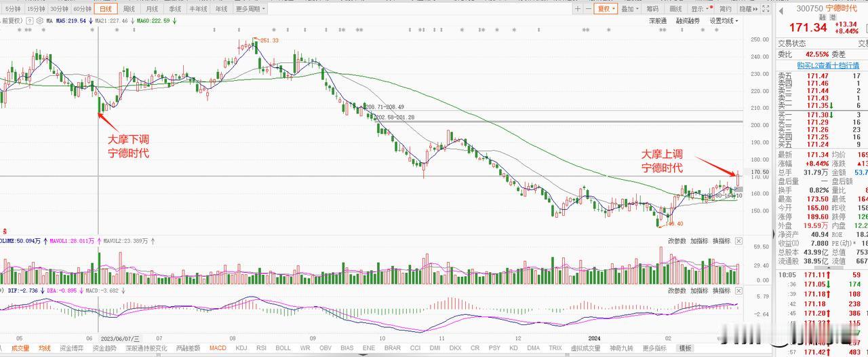Select 深股通持股变化 indicator tab
The image size is (868, 357).
pyautogui.click(x=145, y=348)
